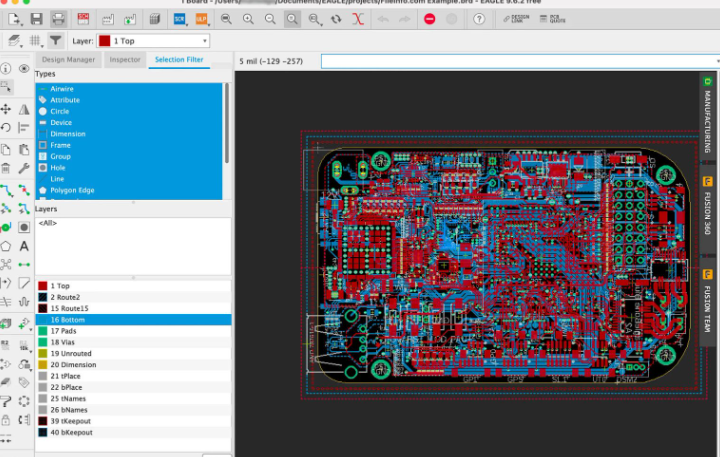The width and height of the screenshot is (720, 457).
Task: Select the Rotate tool
Action: coord(6,127)
